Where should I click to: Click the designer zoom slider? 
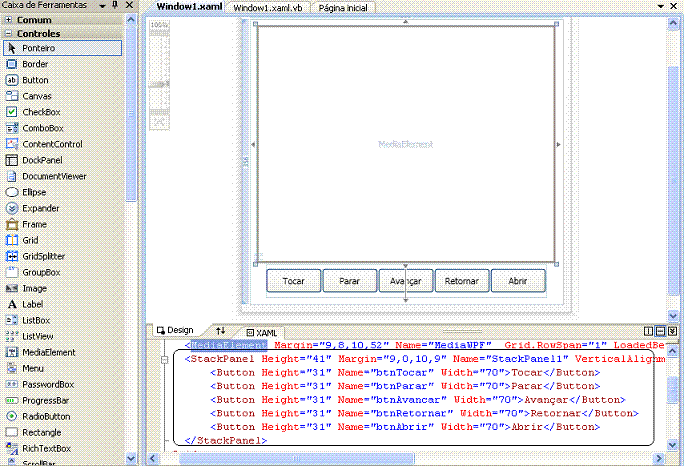click(159, 85)
